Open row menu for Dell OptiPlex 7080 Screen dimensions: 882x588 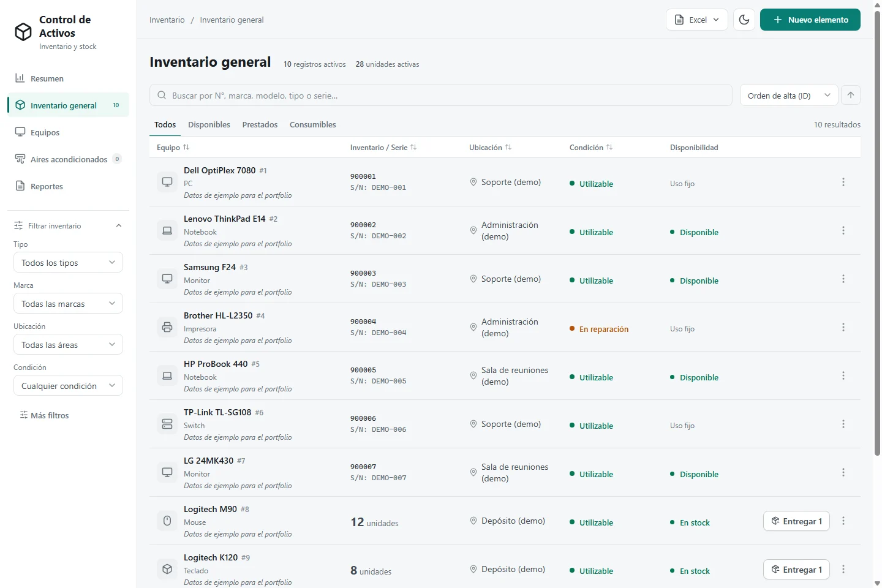(843, 182)
